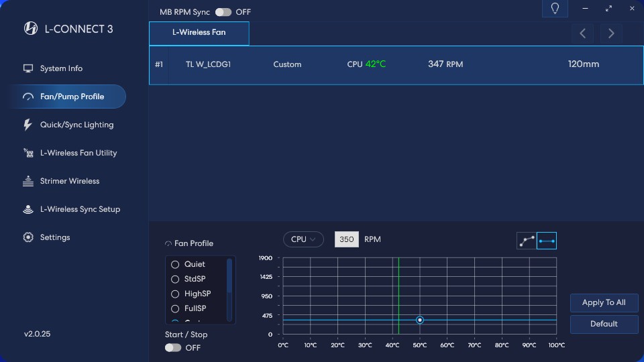Click the Default button
The height and width of the screenshot is (362, 644).
604,324
